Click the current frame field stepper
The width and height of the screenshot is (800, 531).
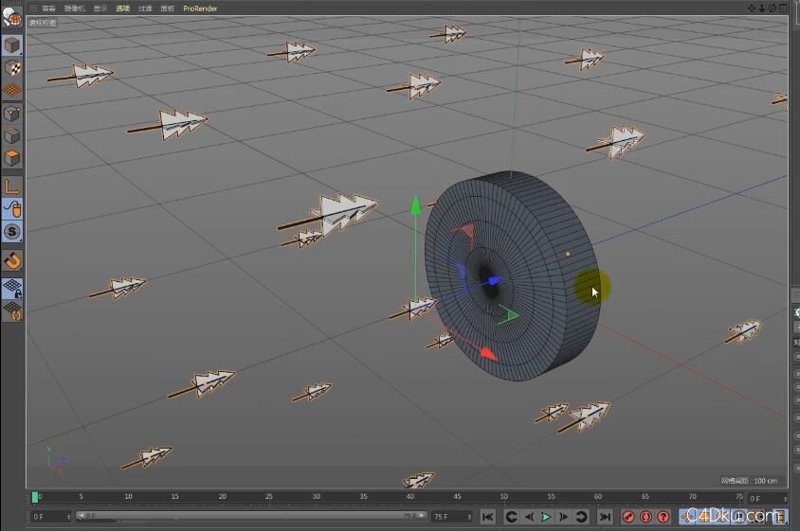click(785, 498)
